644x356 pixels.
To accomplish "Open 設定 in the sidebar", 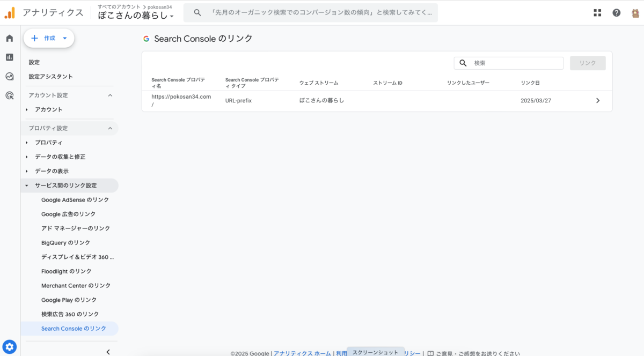I will tap(34, 62).
